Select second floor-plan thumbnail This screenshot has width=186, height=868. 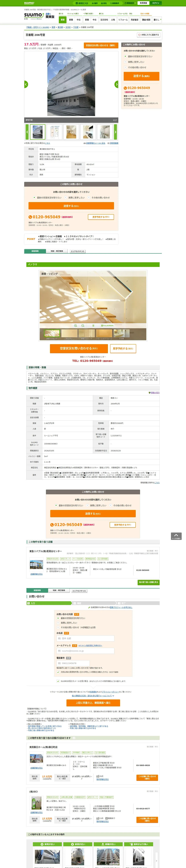tap(54, 132)
